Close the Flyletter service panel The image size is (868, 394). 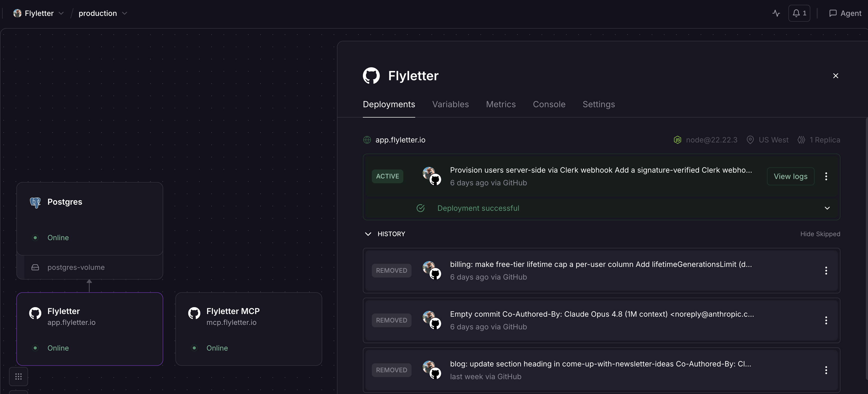(836, 76)
